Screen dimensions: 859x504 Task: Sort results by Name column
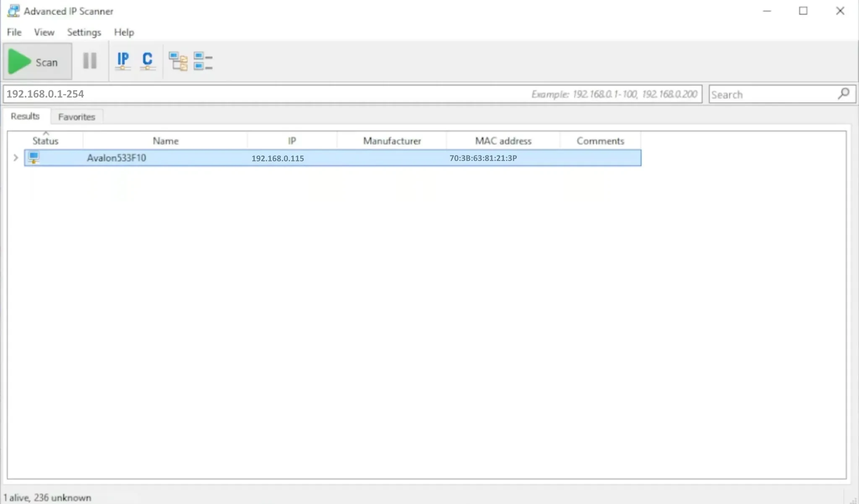[165, 141]
